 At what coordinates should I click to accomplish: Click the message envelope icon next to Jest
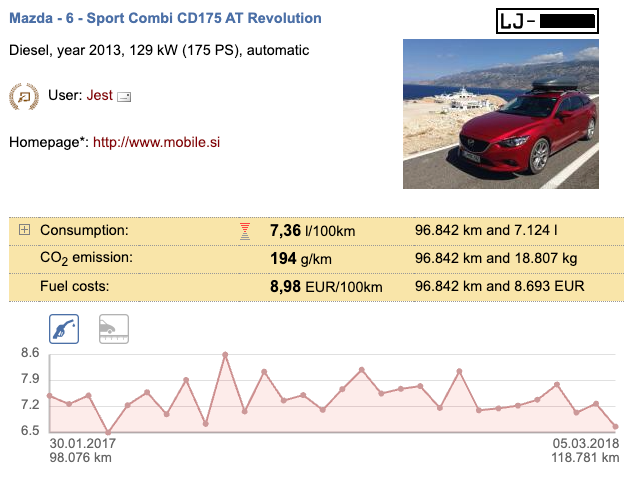(124, 97)
